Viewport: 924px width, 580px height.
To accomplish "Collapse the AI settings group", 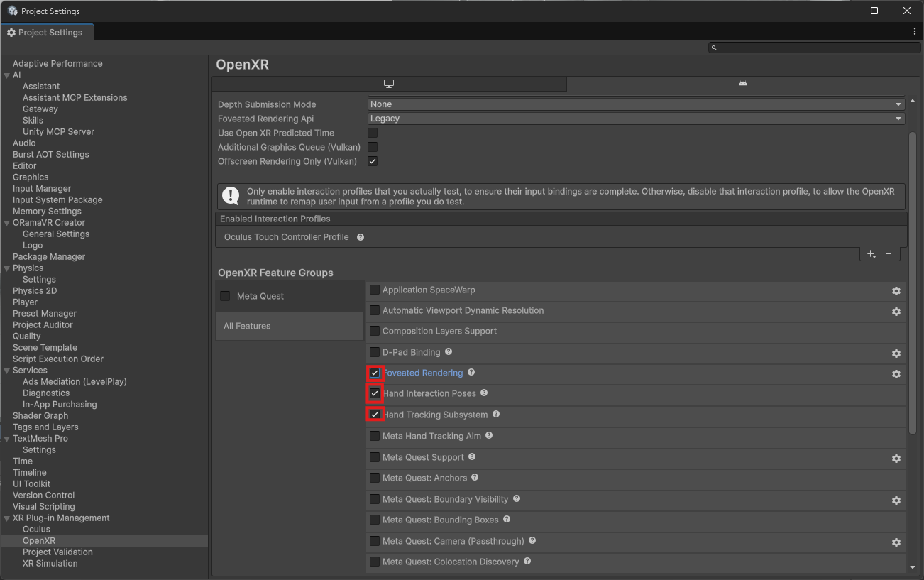I will [7, 75].
